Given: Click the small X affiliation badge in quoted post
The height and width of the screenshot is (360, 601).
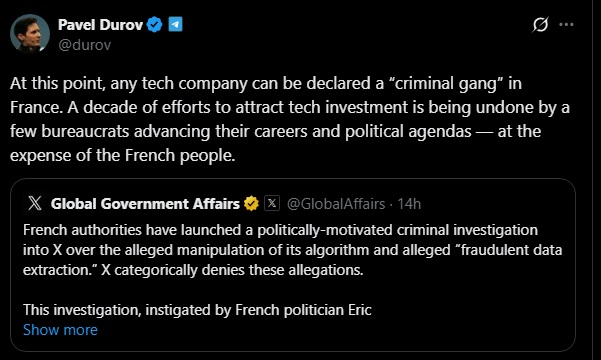Looking at the screenshot, I should pyautogui.click(x=272, y=203).
